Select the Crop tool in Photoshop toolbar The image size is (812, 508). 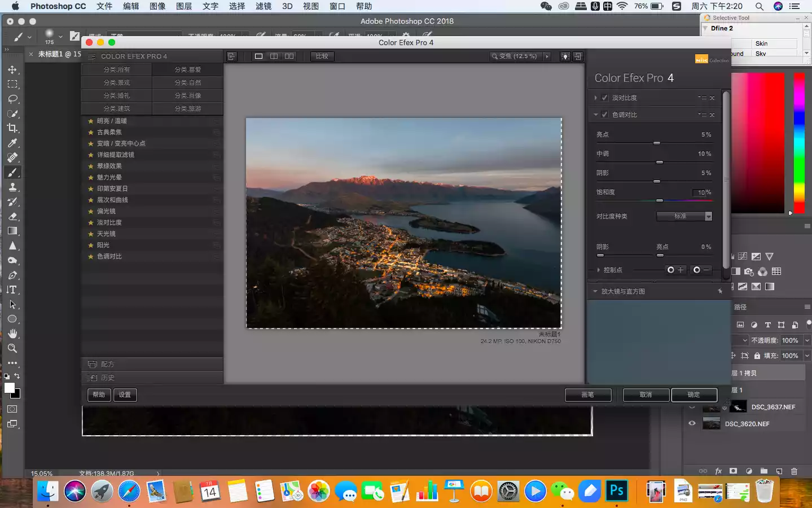tap(12, 128)
